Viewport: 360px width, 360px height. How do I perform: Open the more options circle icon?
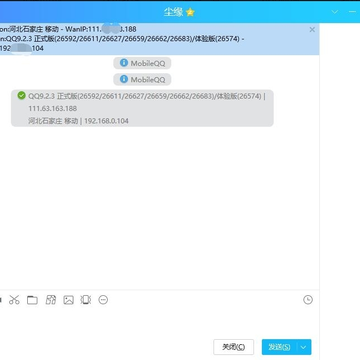coord(103,300)
